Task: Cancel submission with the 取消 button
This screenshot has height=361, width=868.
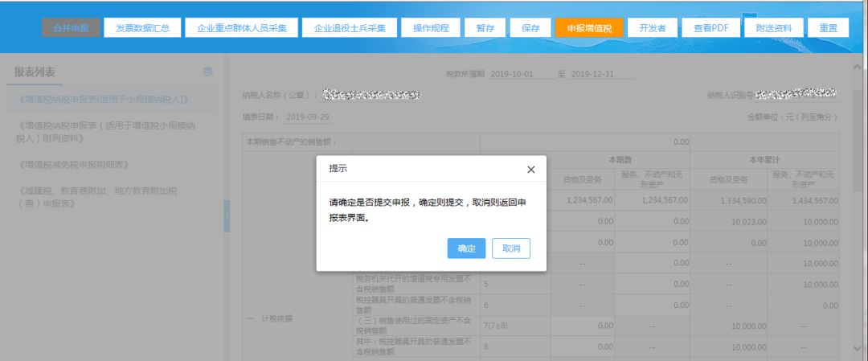Action: pyautogui.click(x=511, y=249)
